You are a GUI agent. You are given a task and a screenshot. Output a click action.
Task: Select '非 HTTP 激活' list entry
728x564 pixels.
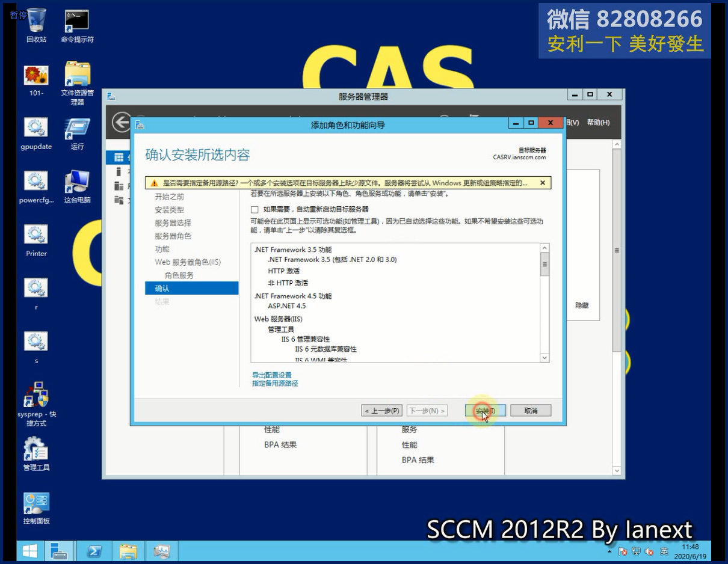[x=288, y=283]
